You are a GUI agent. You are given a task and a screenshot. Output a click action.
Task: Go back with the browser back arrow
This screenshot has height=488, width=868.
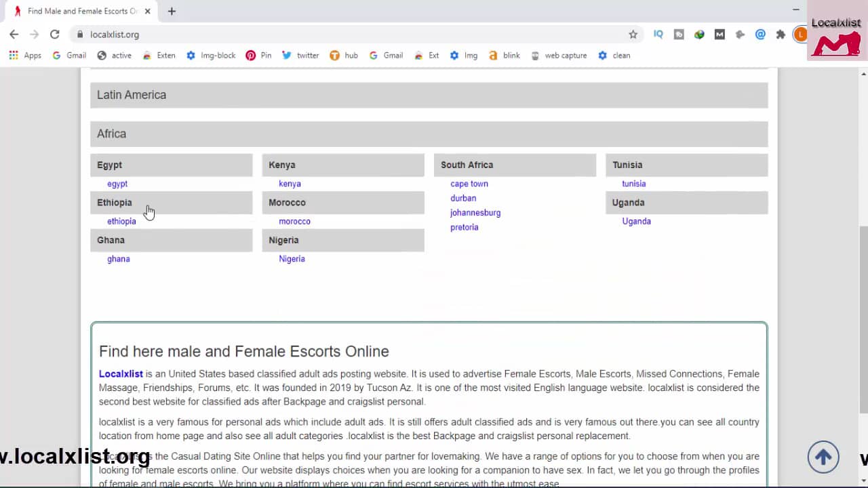(x=14, y=35)
